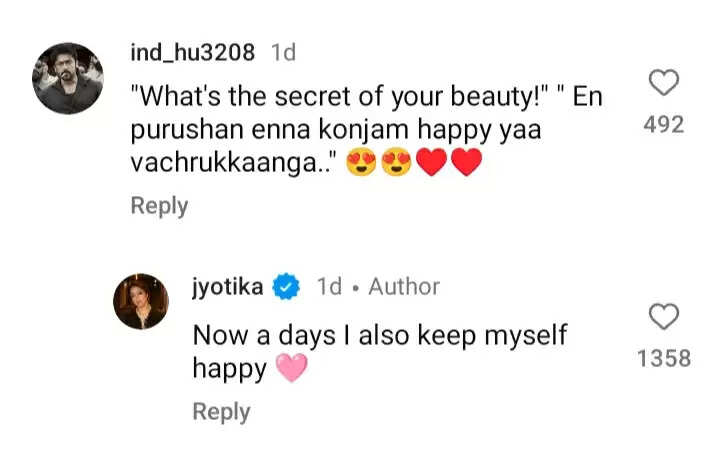The width and height of the screenshot is (720, 456).
Task: Open the ind_hu3208 username link
Action: coord(193,52)
